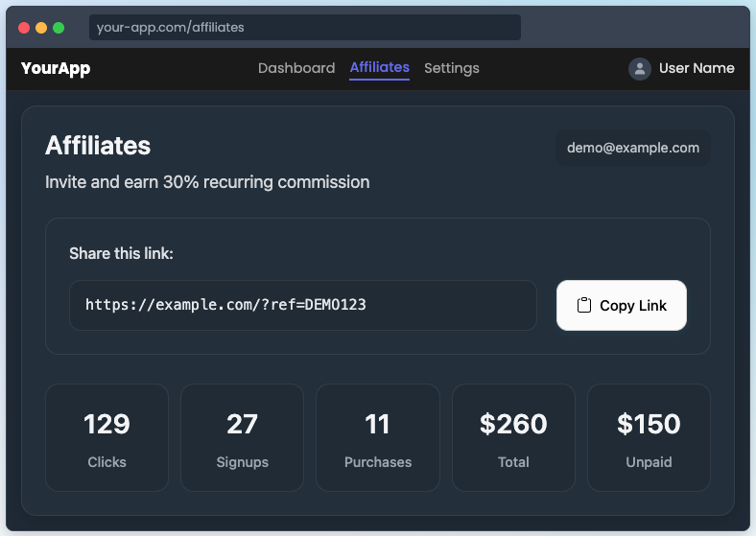This screenshot has width=756, height=536.
Task: Click the green maximize window dot
Action: (x=59, y=28)
